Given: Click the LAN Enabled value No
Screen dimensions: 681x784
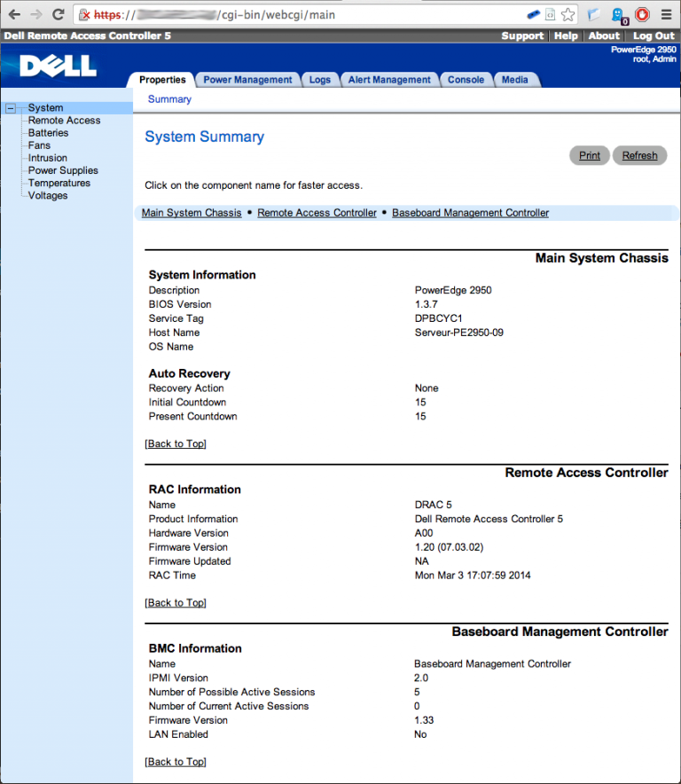Looking at the screenshot, I should click(x=420, y=734).
